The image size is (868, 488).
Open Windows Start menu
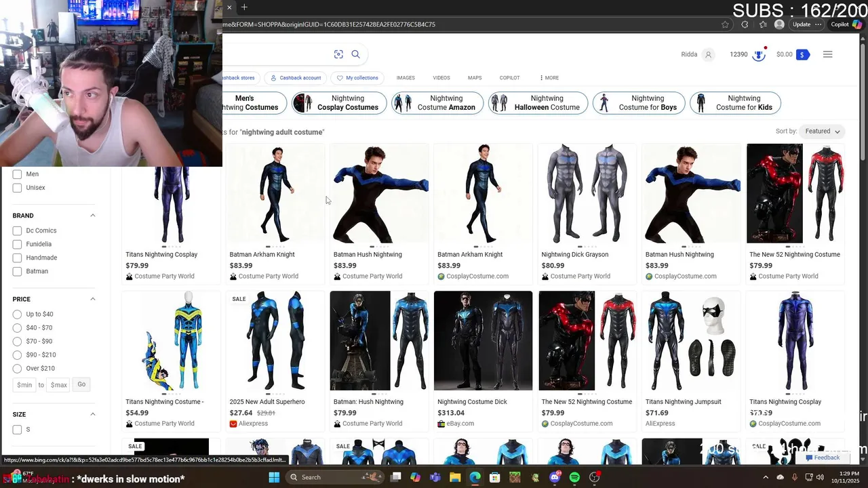point(274,477)
